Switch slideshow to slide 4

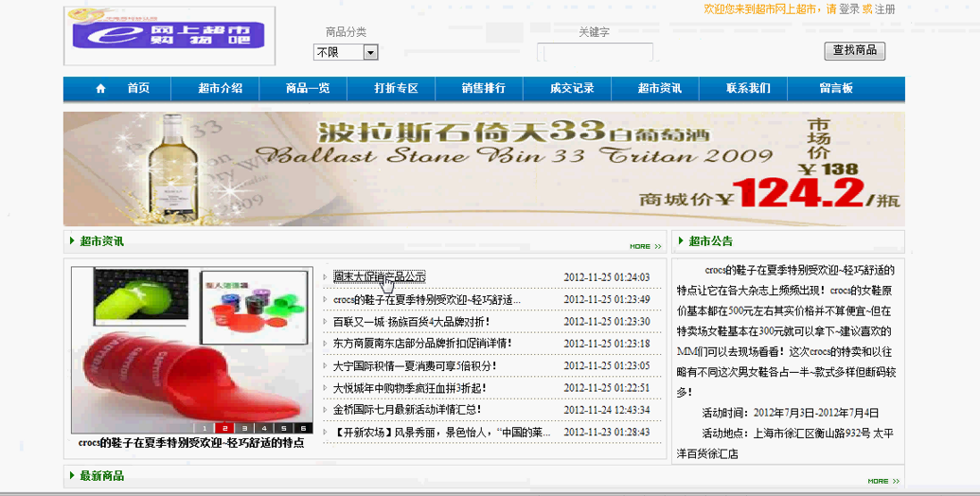(264, 429)
